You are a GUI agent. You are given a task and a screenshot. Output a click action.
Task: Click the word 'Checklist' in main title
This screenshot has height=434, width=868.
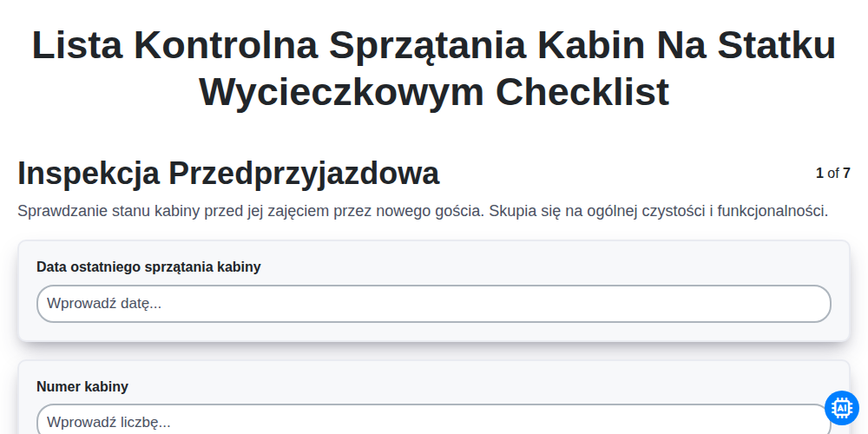(582, 91)
